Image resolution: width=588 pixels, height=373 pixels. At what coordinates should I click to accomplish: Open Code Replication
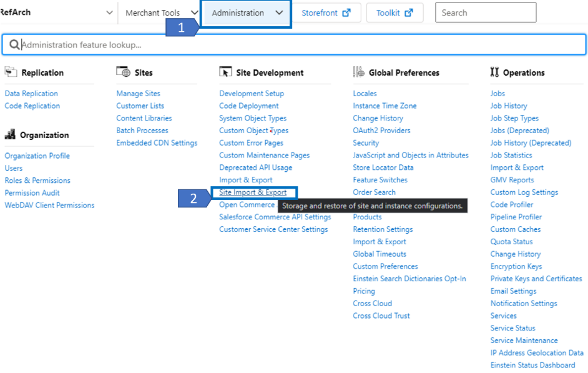point(32,106)
